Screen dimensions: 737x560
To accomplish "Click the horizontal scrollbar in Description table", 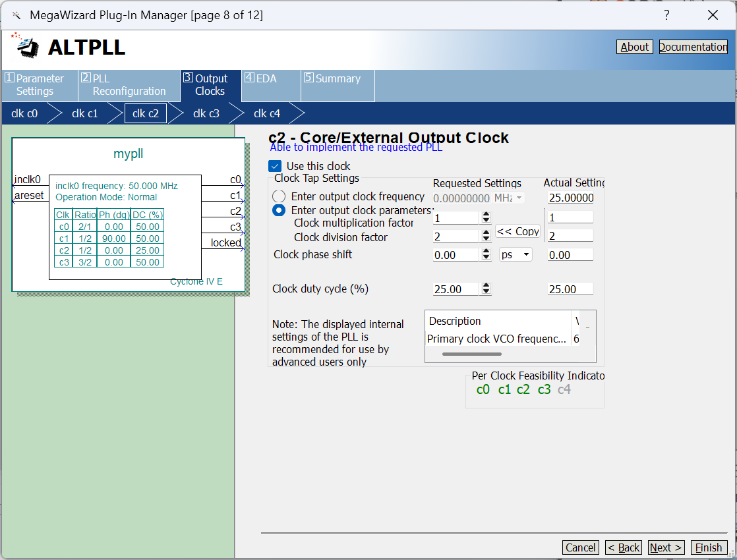I will click(x=472, y=354).
